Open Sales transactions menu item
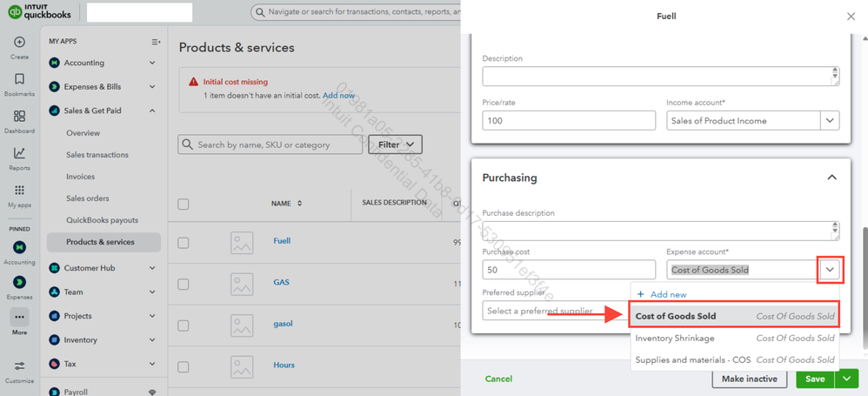Screen dimensions: 868x396 [97, 155]
